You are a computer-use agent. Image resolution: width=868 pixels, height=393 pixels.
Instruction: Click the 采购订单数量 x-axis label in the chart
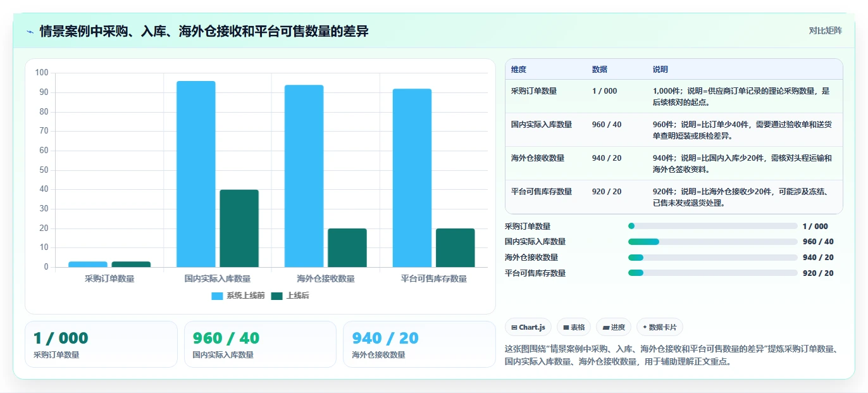(x=109, y=278)
